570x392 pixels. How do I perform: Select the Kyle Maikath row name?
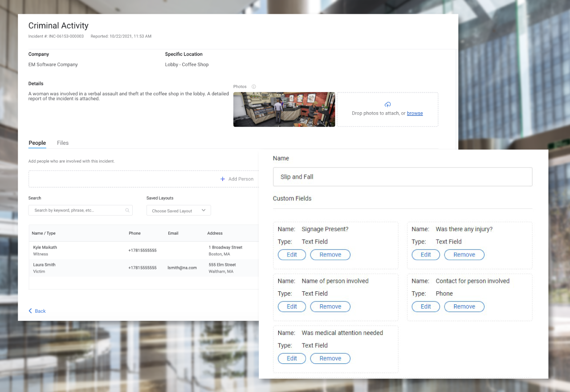click(x=45, y=247)
